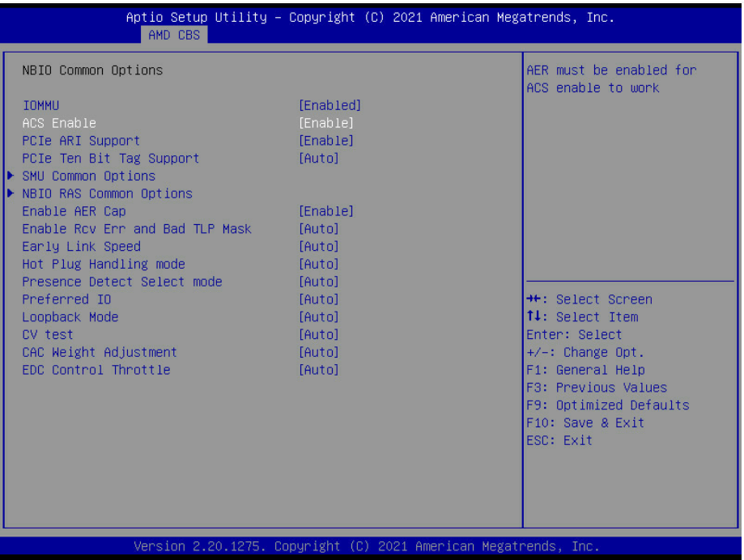Select Presence Detect Select mode
This screenshot has width=744, height=560.
122,282
